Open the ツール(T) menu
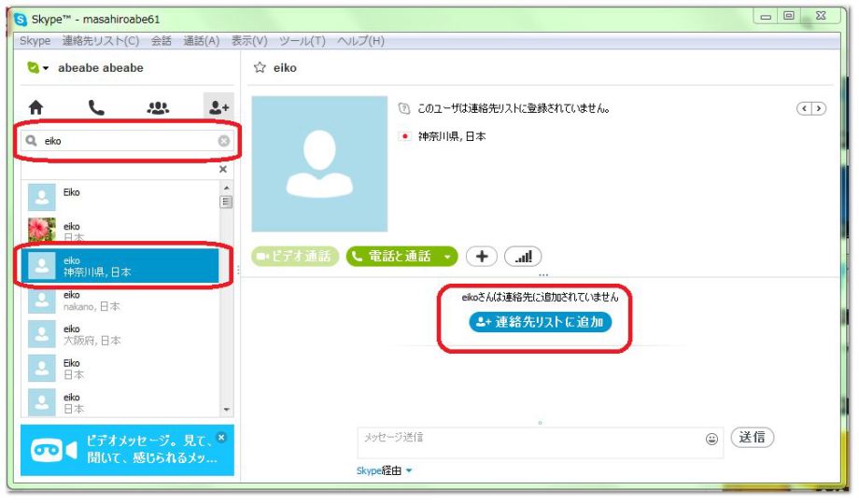Image resolution: width=859 pixels, height=504 pixels. [302, 40]
